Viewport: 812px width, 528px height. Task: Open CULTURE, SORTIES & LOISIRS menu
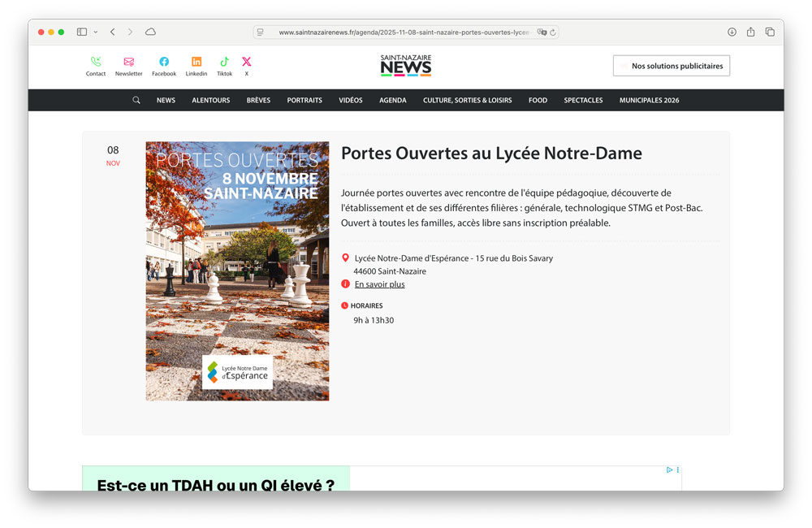467,100
